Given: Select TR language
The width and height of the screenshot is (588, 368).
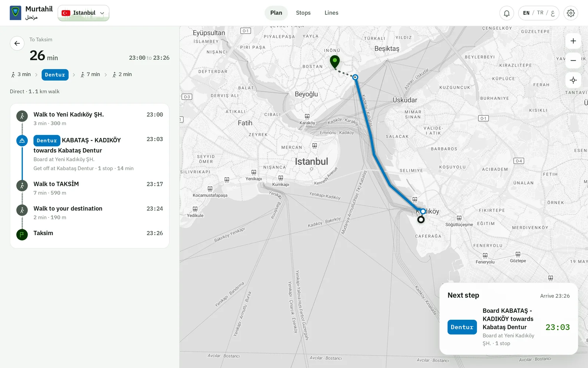Looking at the screenshot, I should (540, 13).
